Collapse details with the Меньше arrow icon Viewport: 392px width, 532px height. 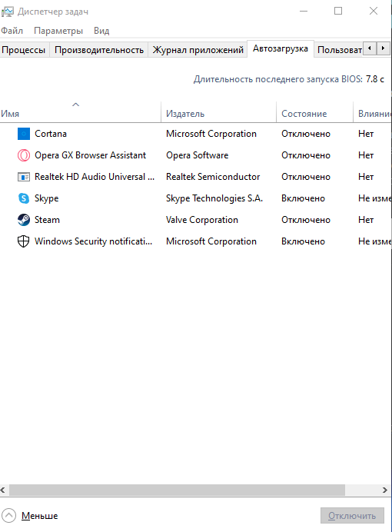point(8,515)
